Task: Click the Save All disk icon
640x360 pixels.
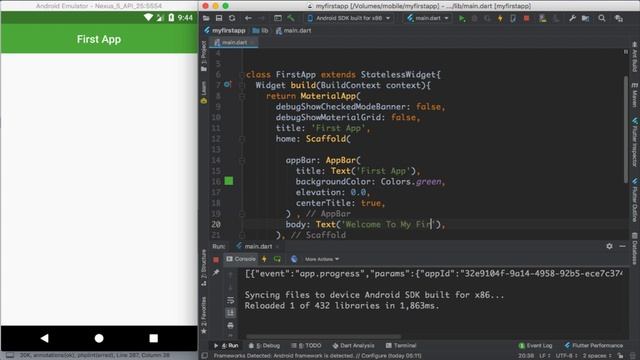Action: 219,18
